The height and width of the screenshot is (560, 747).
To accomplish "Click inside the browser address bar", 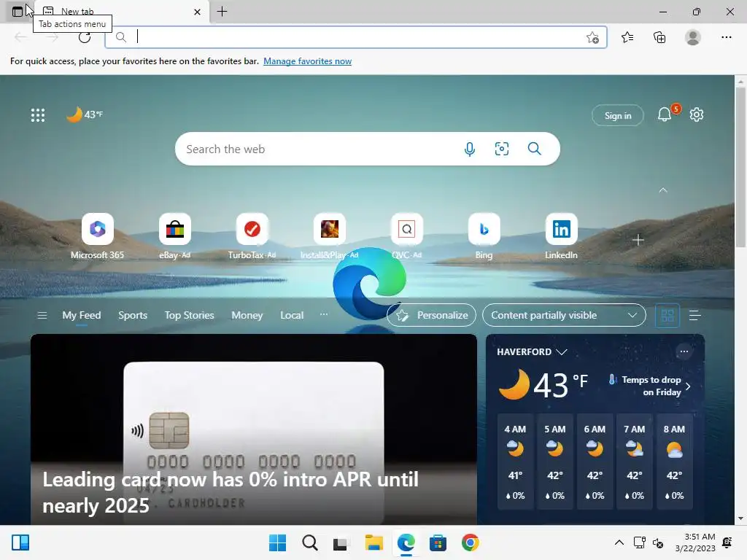I will [x=356, y=37].
